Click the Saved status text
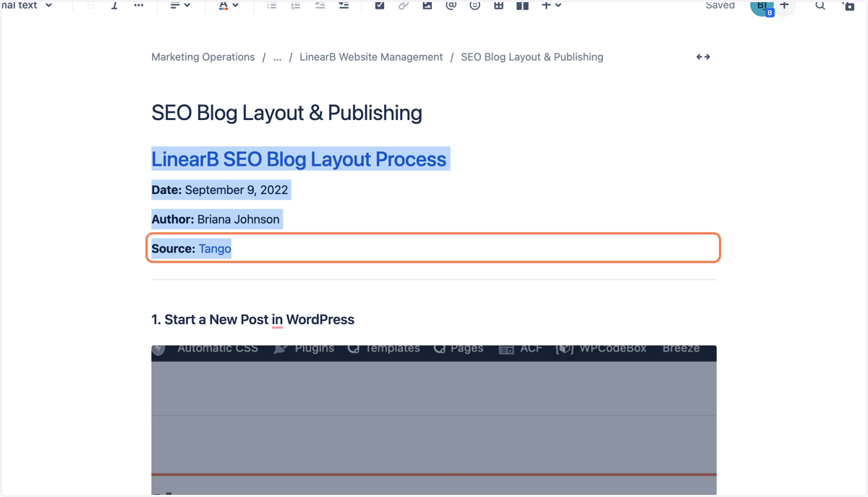 click(720, 5)
